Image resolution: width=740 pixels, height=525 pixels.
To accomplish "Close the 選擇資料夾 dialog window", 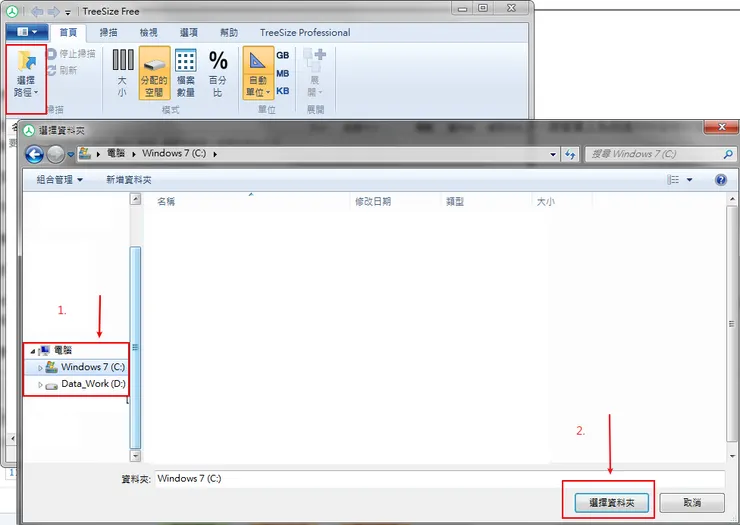I will [721, 127].
